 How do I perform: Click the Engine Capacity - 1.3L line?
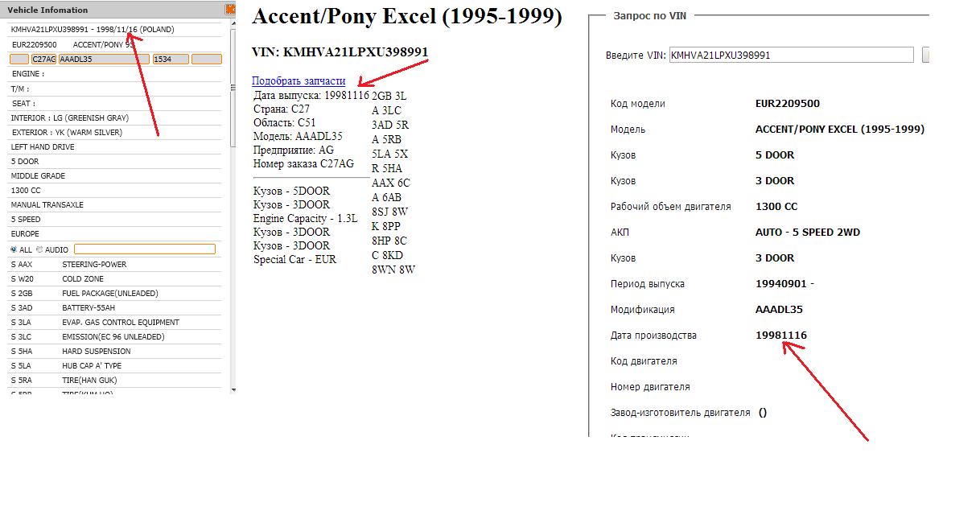(x=306, y=218)
